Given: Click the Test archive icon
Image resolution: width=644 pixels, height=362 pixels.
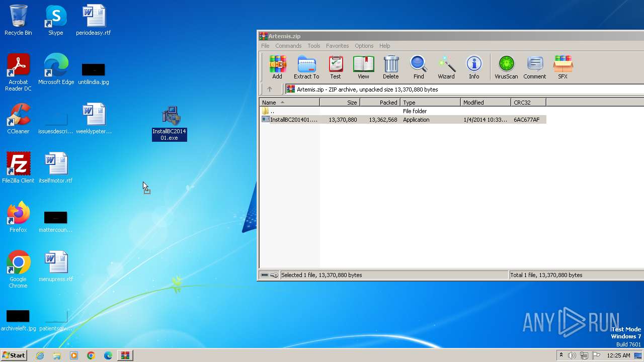Looking at the screenshot, I should tap(336, 67).
